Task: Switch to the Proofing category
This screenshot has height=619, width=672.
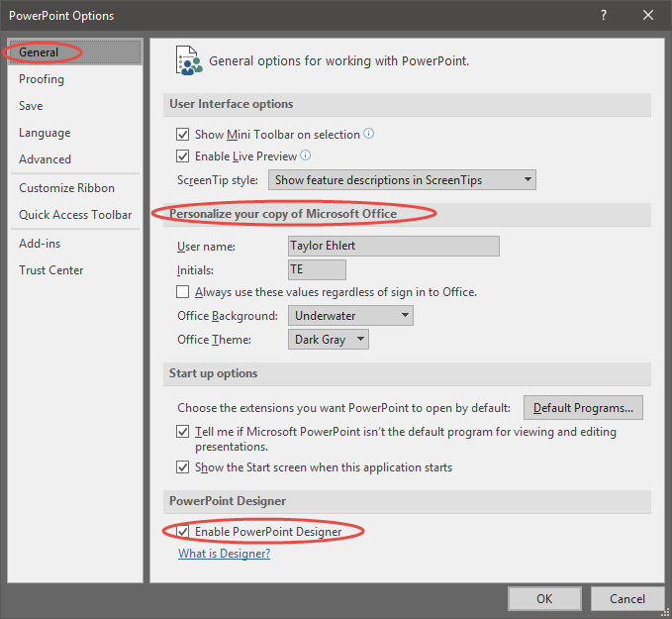Action: pos(42,79)
